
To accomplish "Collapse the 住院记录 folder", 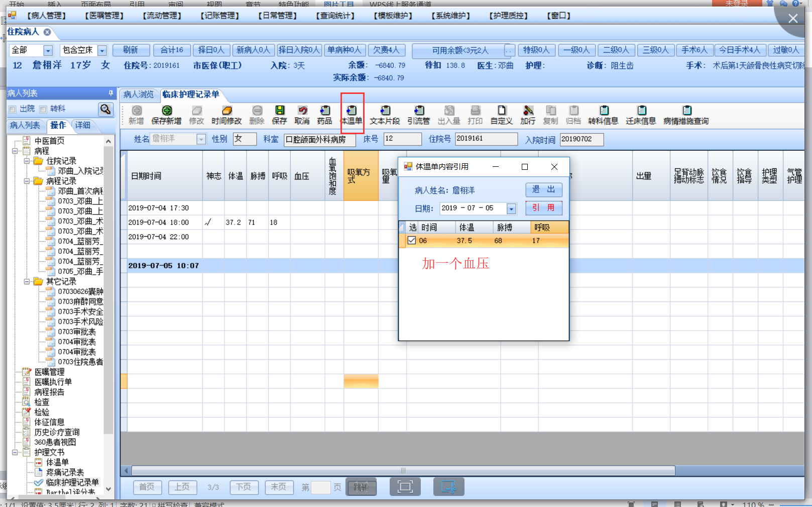I will pyautogui.click(x=27, y=161).
